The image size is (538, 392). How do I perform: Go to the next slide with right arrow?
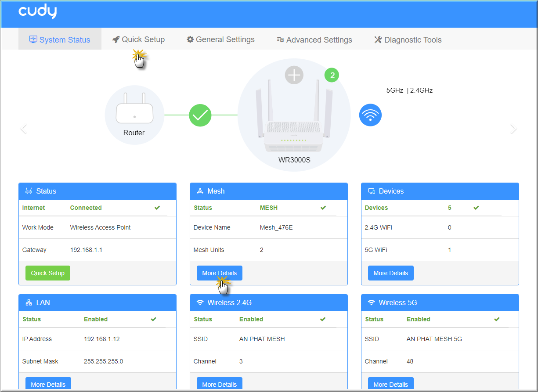(x=513, y=129)
